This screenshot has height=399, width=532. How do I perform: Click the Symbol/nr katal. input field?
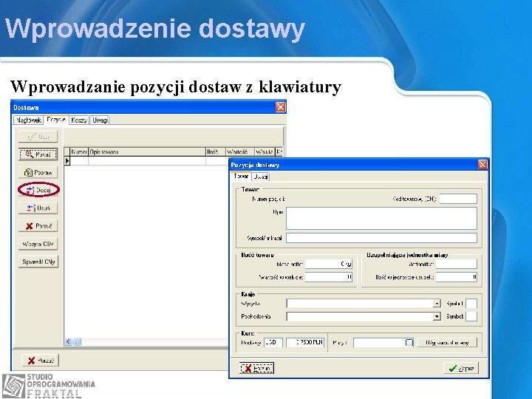coord(381,238)
